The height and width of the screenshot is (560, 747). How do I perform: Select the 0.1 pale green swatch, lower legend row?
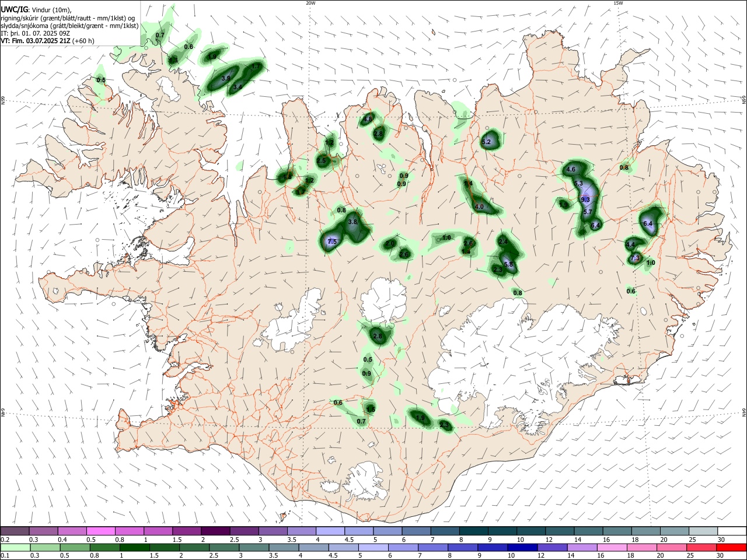[15, 547]
